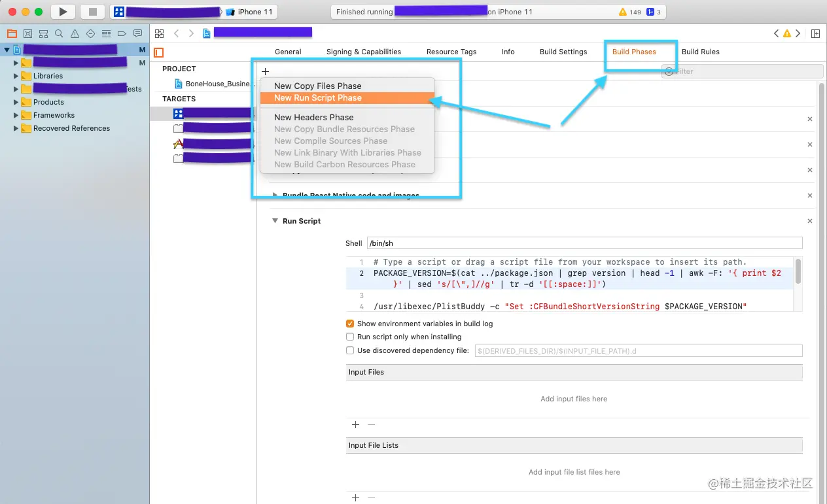Jump to next issue arrow

point(798,33)
